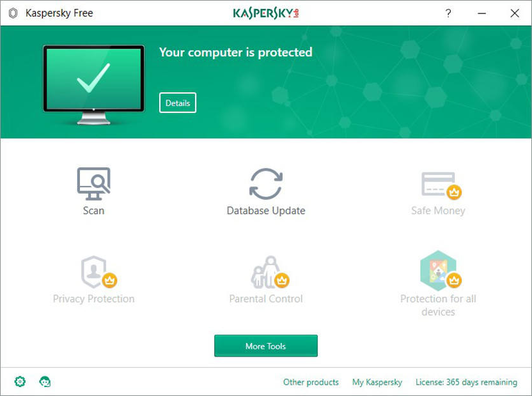
Task: Open the settings gear
Action: [19, 381]
